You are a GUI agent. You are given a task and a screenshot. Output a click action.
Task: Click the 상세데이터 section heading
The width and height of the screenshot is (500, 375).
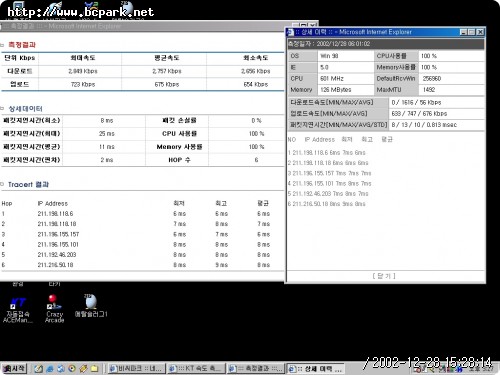coord(25,109)
